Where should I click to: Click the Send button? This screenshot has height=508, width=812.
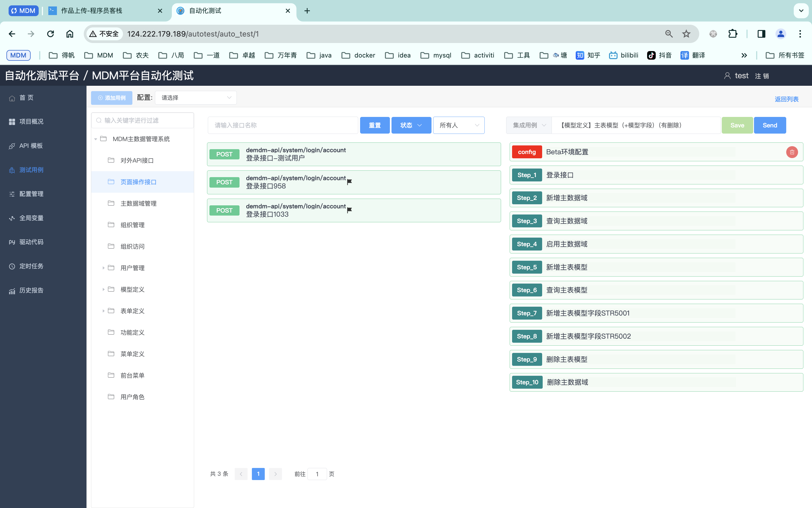(770, 125)
